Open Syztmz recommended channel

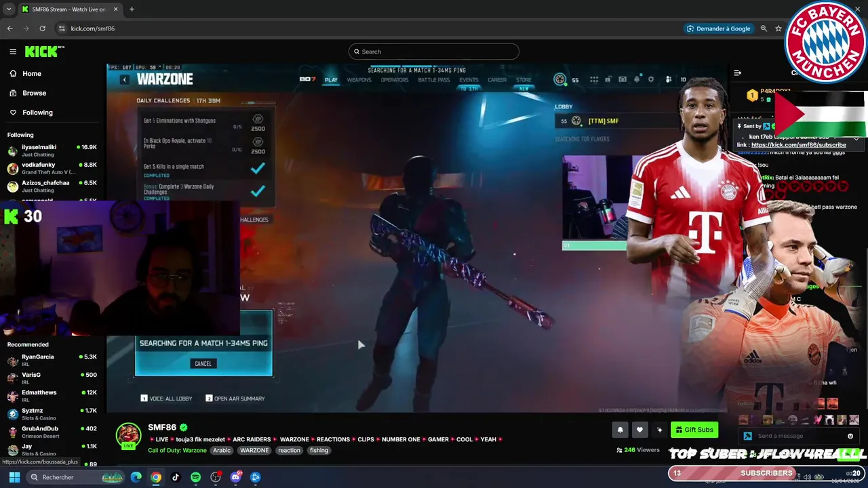(52, 413)
